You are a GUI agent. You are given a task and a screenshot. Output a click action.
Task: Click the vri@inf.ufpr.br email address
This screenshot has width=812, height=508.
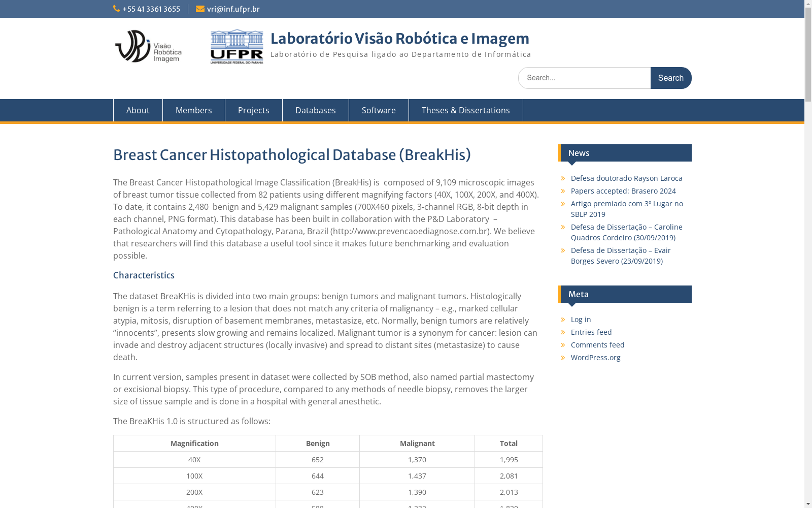click(x=233, y=9)
